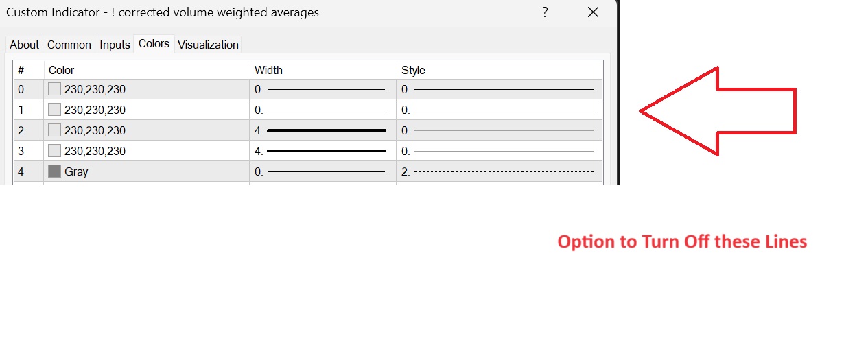This screenshot has width=868, height=358.
Task: Open style dropdown for line 1
Action: (x=499, y=110)
